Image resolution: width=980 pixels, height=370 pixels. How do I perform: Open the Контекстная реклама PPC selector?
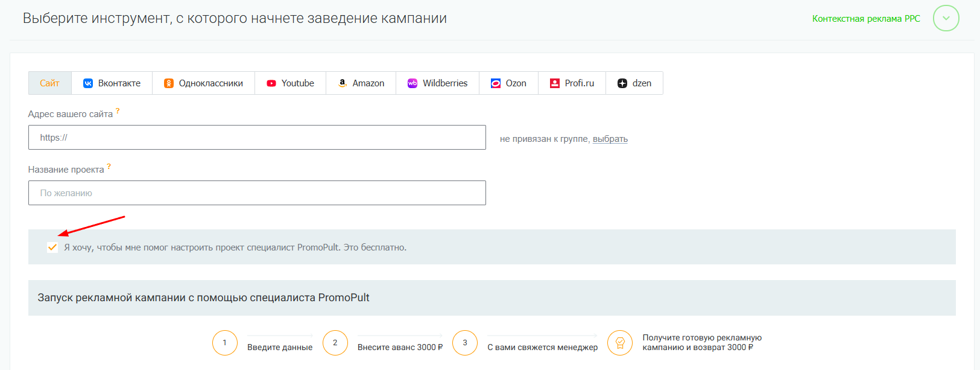click(x=866, y=19)
